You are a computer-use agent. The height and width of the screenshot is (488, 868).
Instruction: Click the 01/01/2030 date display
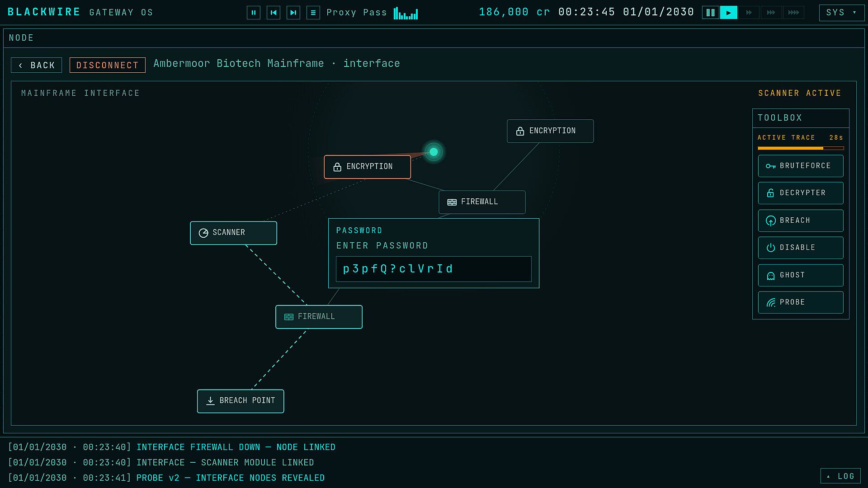[x=658, y=12]
